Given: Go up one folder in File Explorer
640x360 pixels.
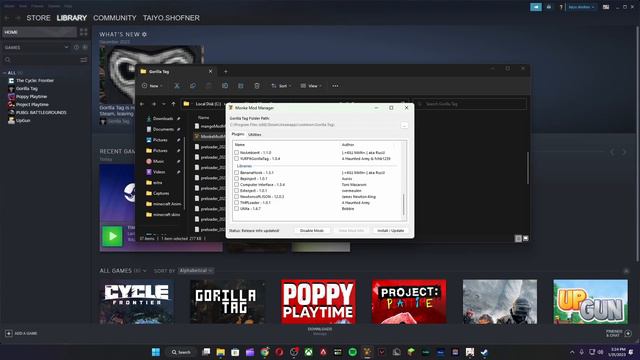Looking at the screenshot, I should coord(173,104).
